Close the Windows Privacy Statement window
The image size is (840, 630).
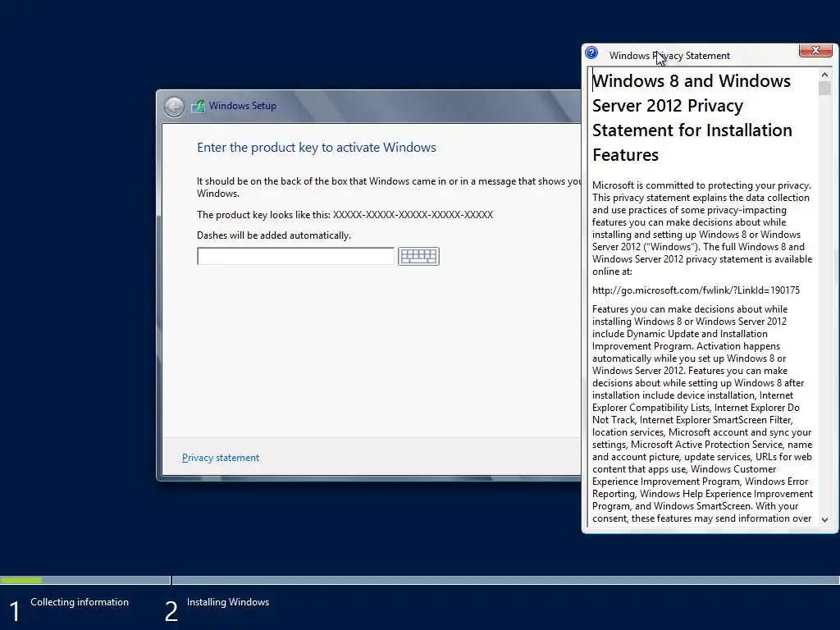tap(815, 50)
